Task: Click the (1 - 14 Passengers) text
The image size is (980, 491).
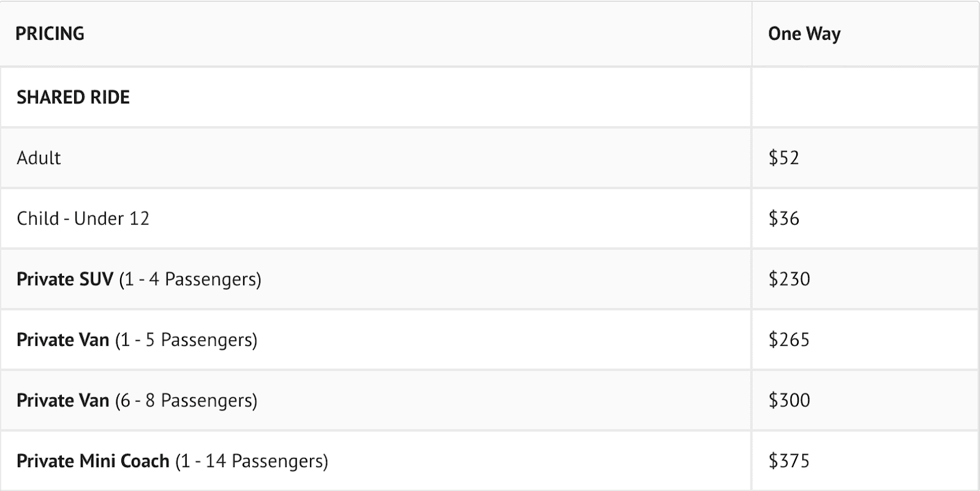Action: pyautogui.click(x=252, y=461)
